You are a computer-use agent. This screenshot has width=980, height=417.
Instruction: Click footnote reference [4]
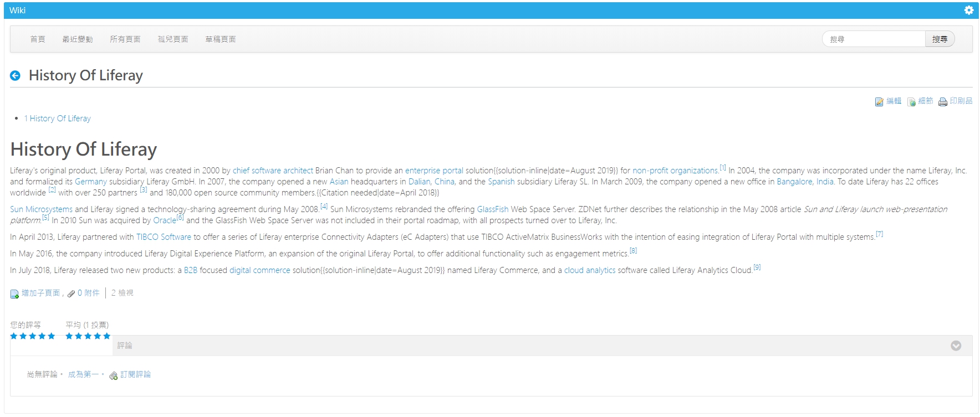pos(324,207)
